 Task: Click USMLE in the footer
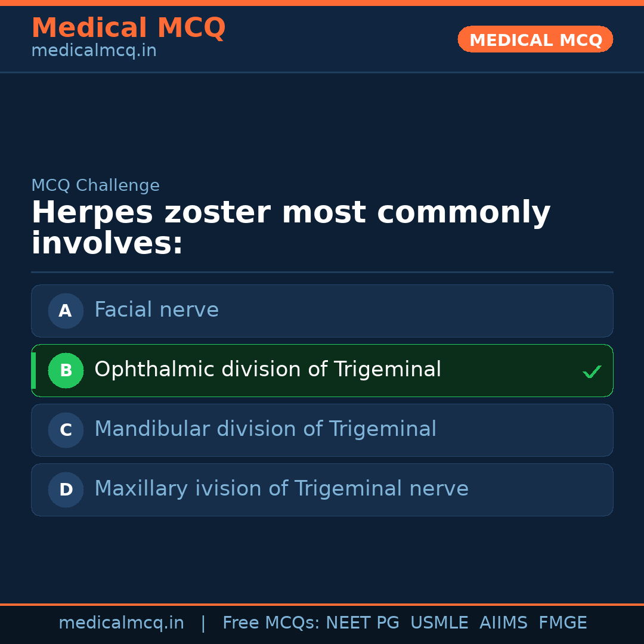tap(439, 623)
